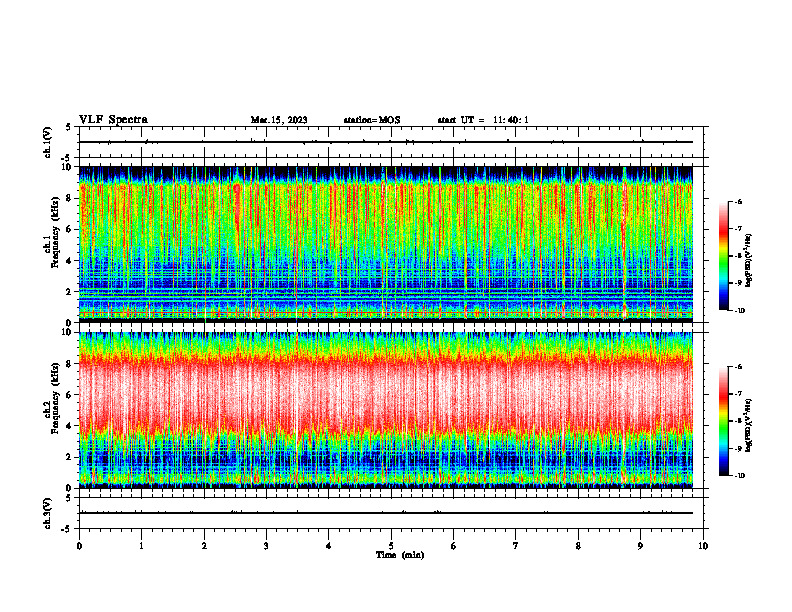The height and width of the screenshot is (612, 792).
Task: Click the ch.1 colorbar "-6" tick
Action: tap(739, 202)
